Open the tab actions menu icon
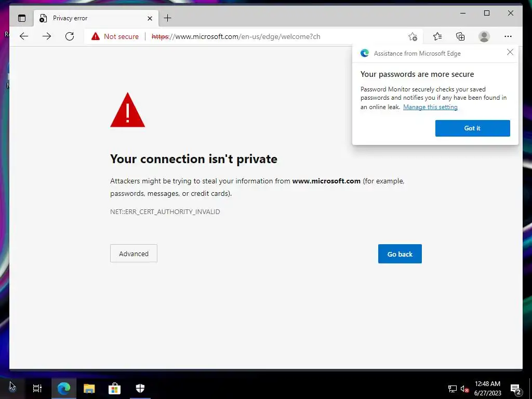The image size is (532, 399). tap(22, 18)
